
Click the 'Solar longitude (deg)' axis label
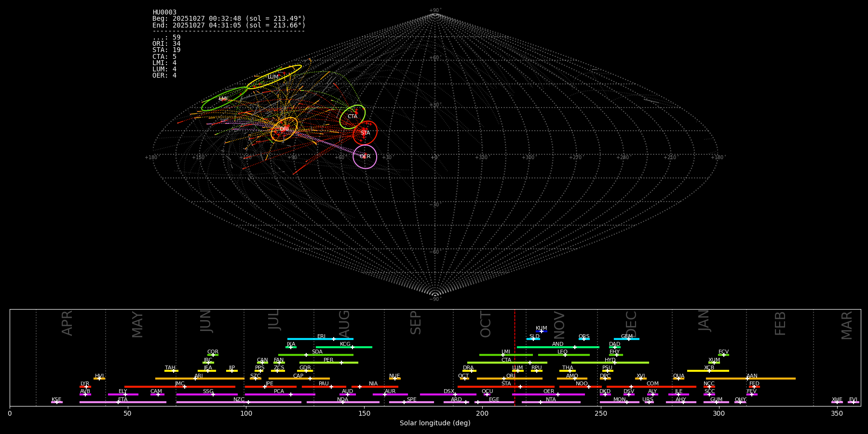coord(435,423)
